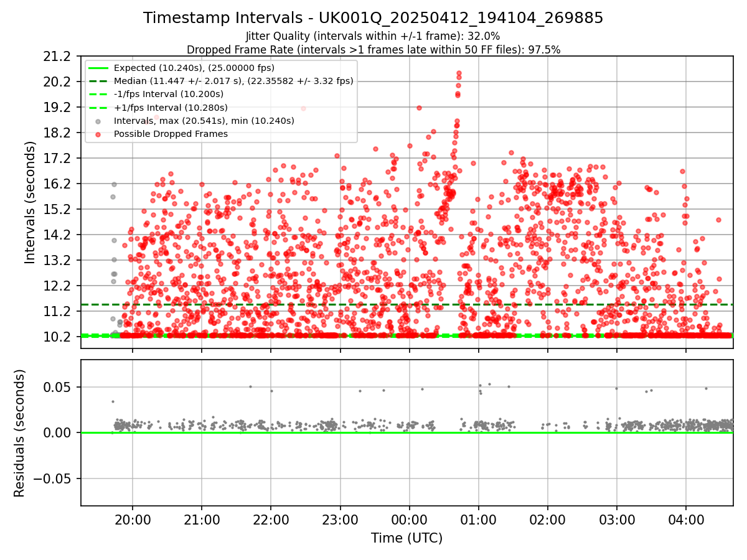Click the '23:00' time tick label
The height and width of the screenshot is (560, 747).
pos(340,519)
